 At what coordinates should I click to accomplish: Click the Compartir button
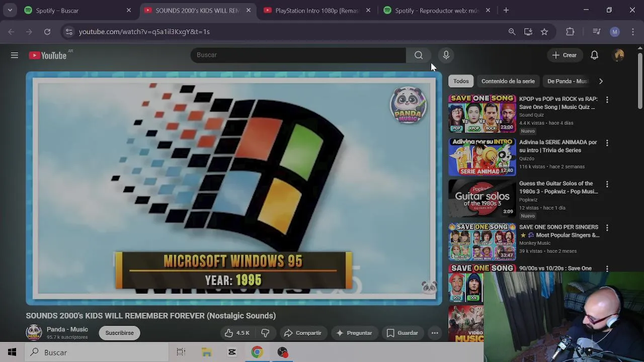[x=302, y=333]
